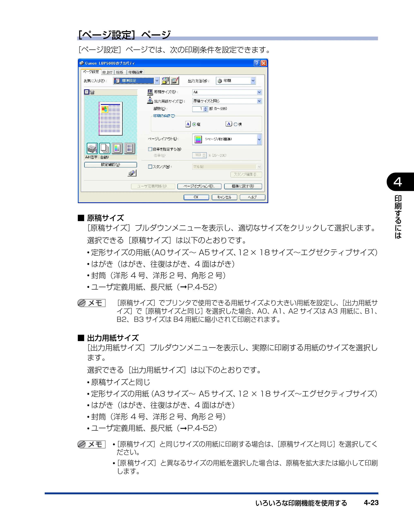Viewport: 414px width, 532px height.
Task: Click 標準に戻す button
Action: (243, 186)
